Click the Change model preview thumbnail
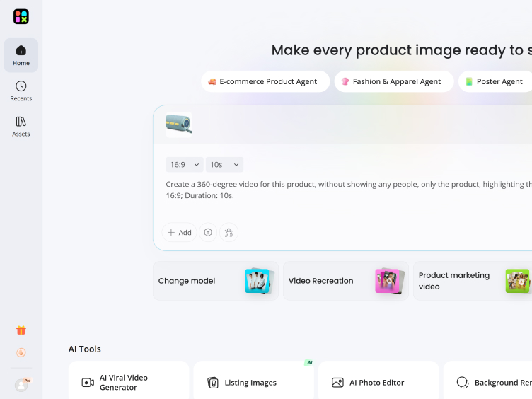The image size is (532, 399). pos(259,281)
